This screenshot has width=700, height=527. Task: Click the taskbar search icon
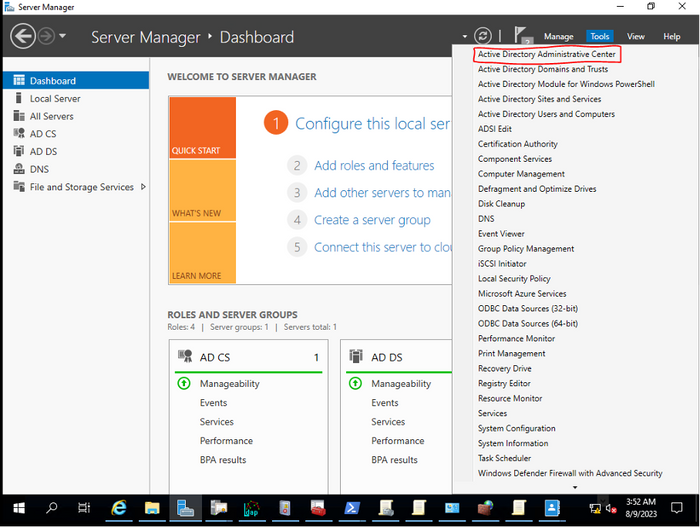[52, 508]
